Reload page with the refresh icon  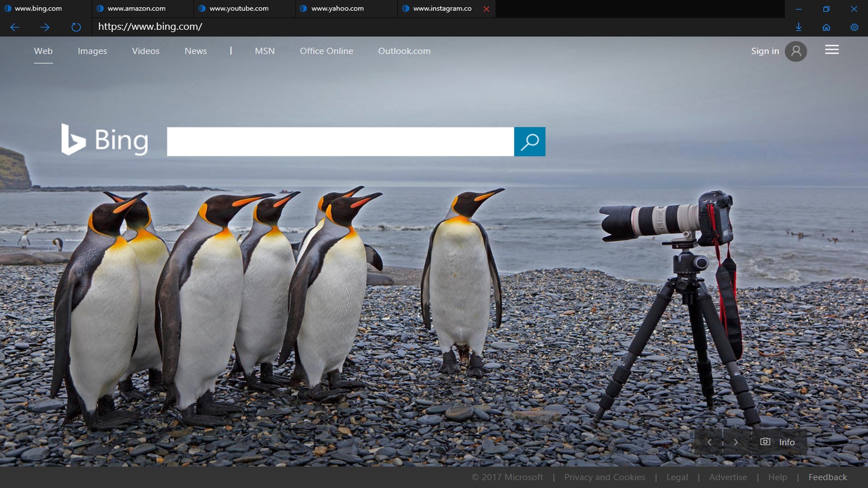(x=76, y=27)
